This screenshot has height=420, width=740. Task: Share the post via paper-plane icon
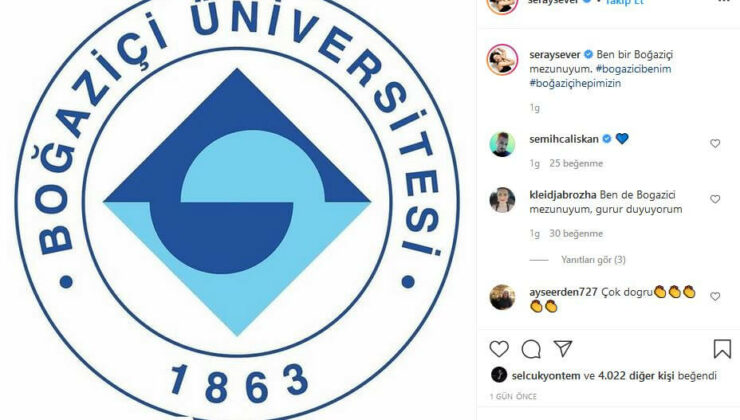tap(563, 349)
